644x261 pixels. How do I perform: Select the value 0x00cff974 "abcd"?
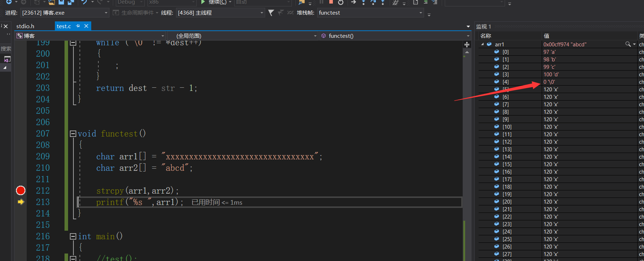click(x=565, y=44)
